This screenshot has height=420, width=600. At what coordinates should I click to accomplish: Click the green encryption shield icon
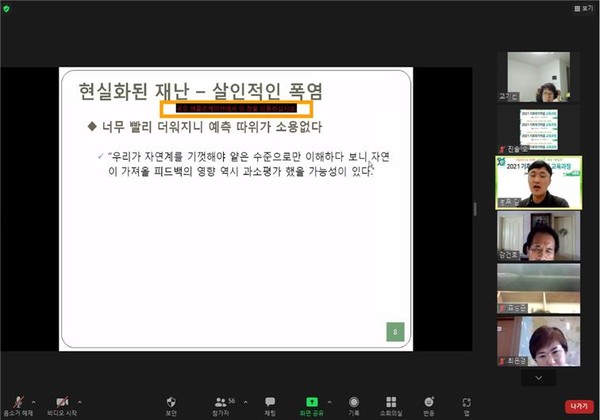click(x=8, y=8)
